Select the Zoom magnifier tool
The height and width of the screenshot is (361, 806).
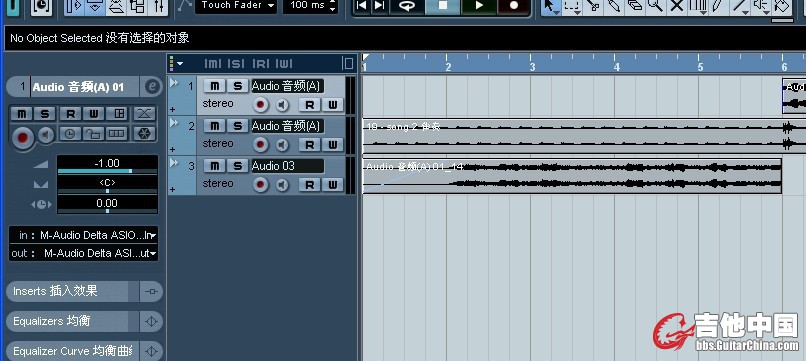coord(655,6)
